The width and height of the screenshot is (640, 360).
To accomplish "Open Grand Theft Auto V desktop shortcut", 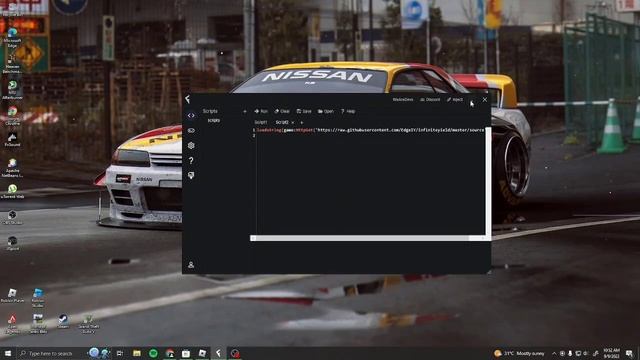I will 89,324.
